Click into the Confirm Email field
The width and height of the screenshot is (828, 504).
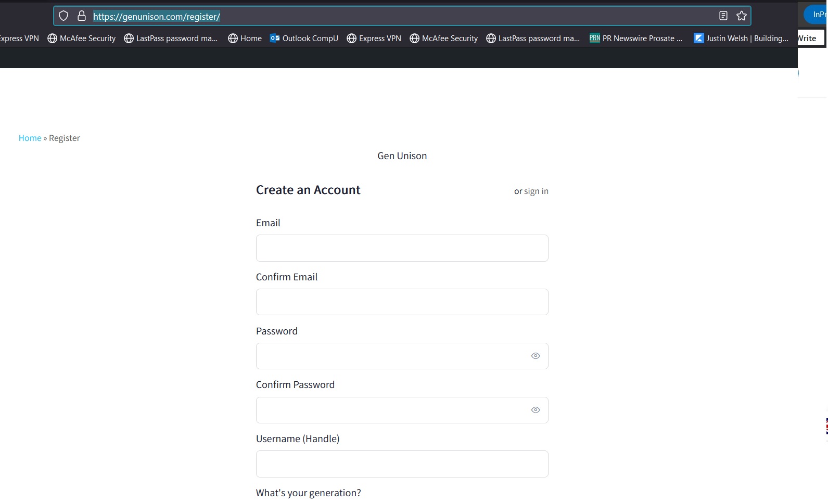coord(402,302)
